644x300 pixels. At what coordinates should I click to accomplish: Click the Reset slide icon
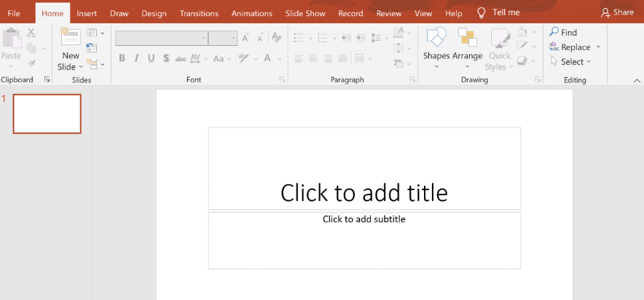click(x=92, y=48)
